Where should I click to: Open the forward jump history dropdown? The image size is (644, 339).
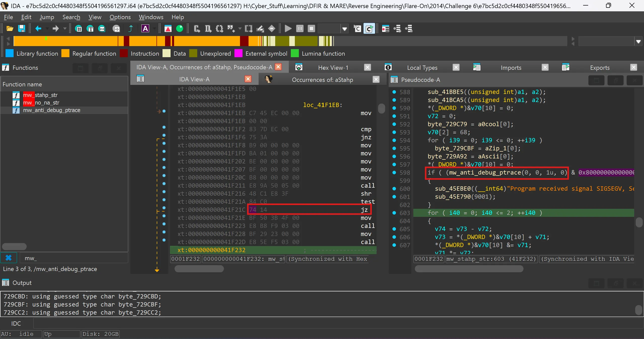(x=65, y=29)
